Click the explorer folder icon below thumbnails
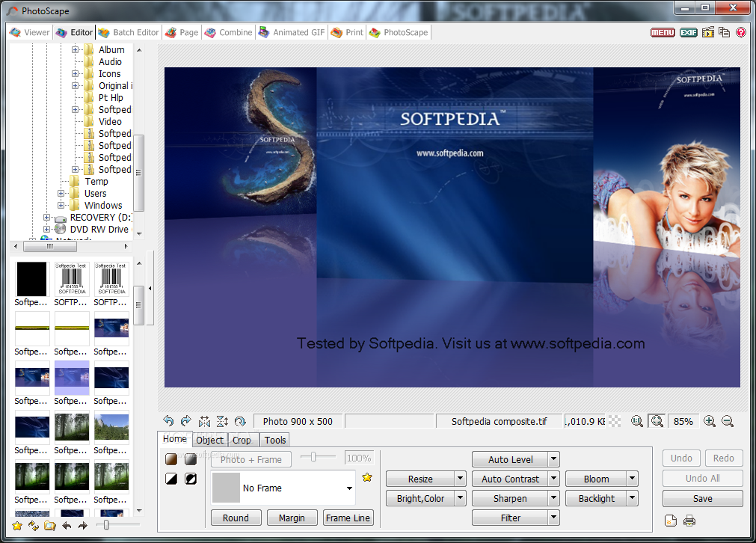 49,526
